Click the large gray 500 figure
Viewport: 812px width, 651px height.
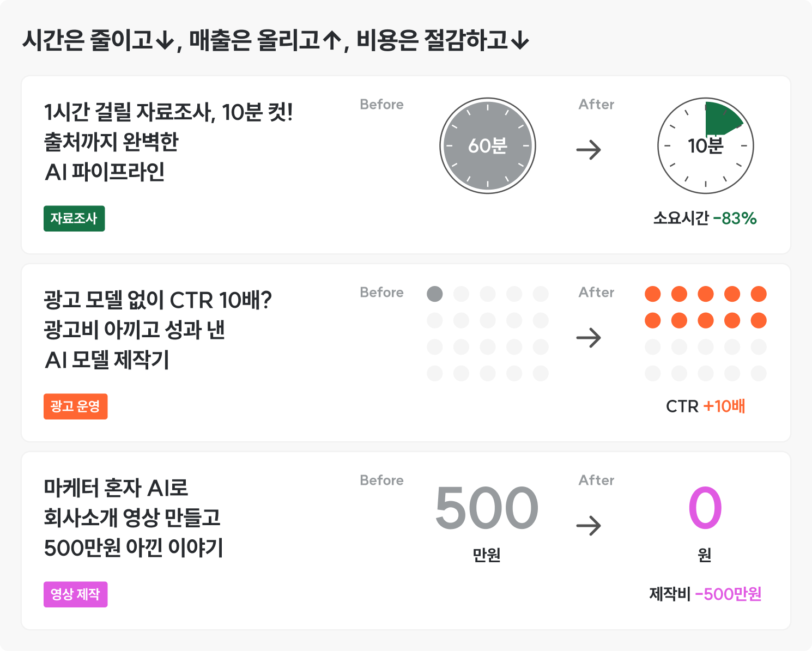pyautogui.click(x=487, y=508)
